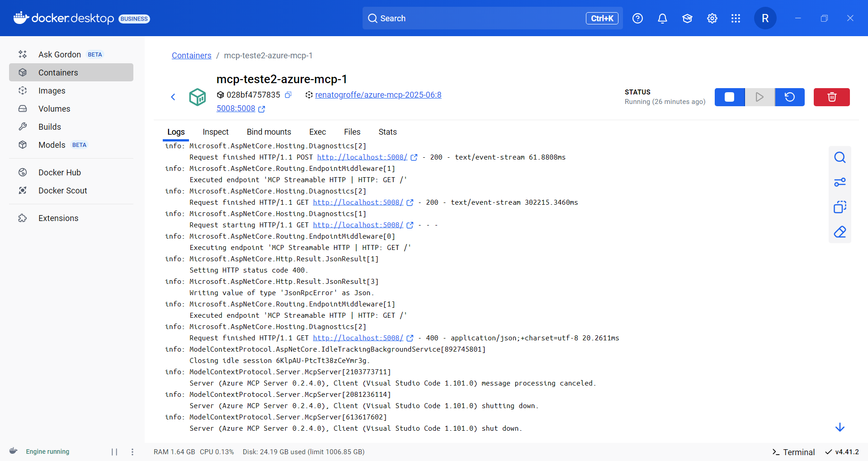868x461 pixels.
Task: Open the apps grid menu
Action: (736, 18)
